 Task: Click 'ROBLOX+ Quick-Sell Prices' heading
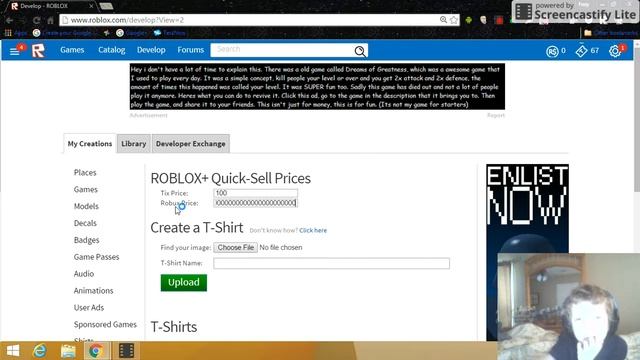coord(231,178)
